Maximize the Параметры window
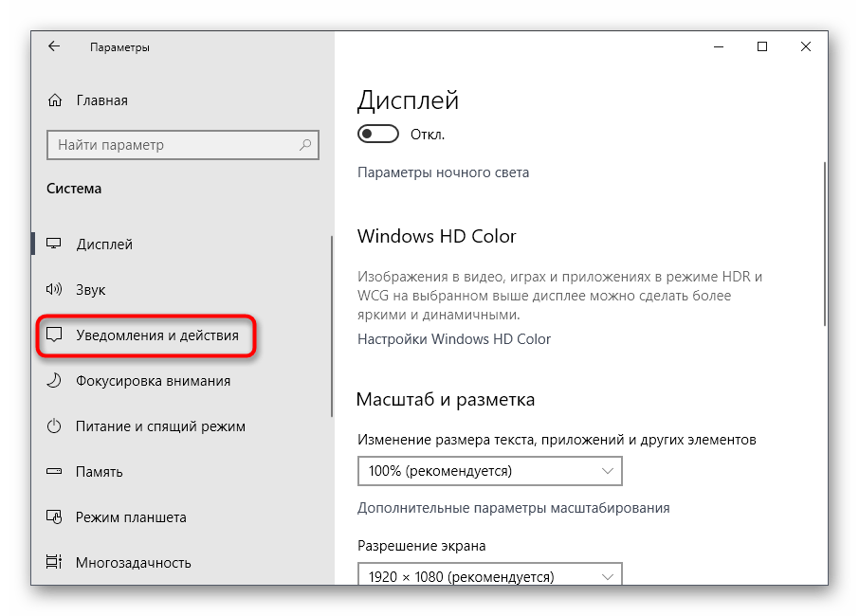Image resolution: width=859 pixels, height=616 pixels. (x=762, y=46)
